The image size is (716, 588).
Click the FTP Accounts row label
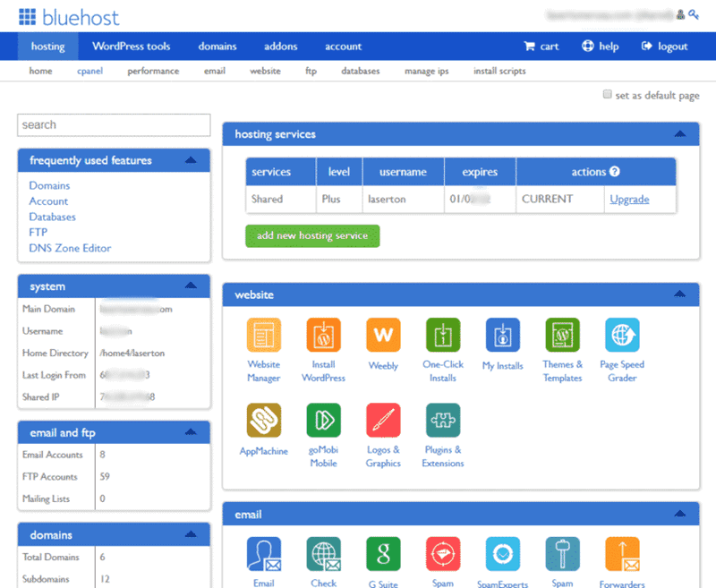pyautogui.click(x=50, y=477)
